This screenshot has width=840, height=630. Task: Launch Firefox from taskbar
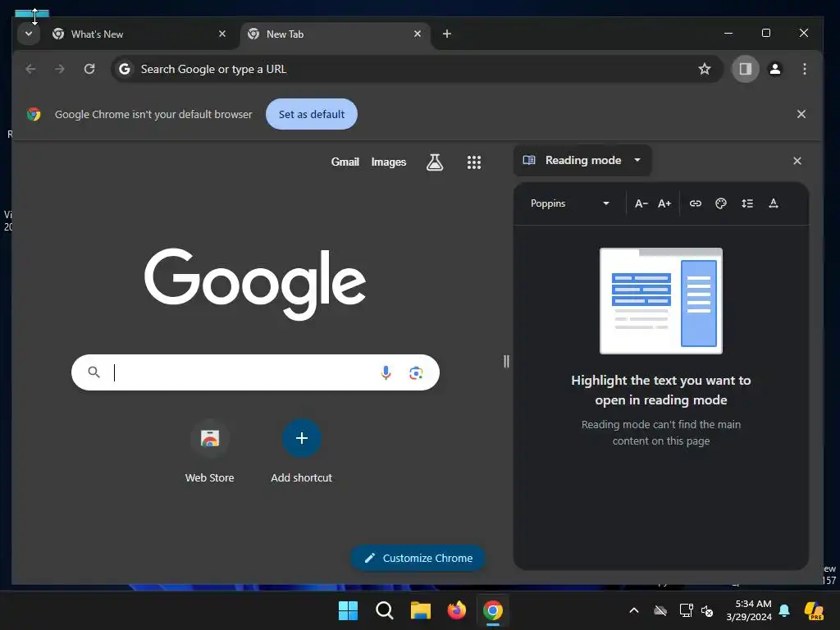456,610
